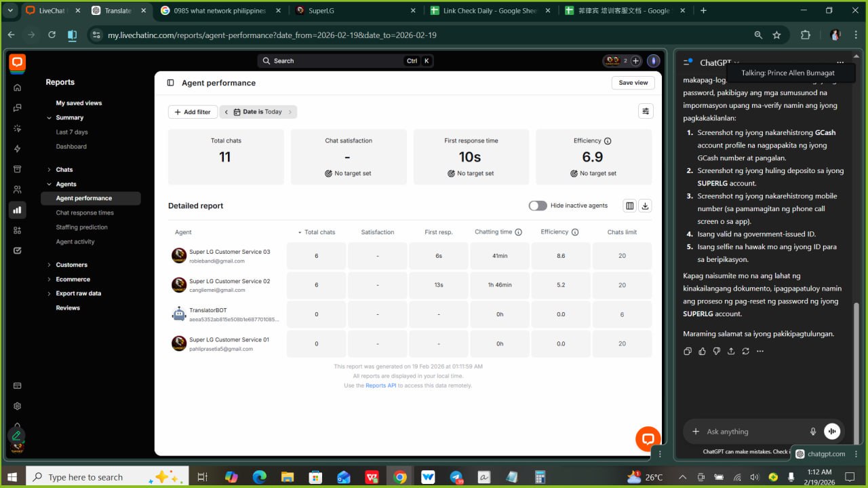This screenshot has height=488, width=868.
Task: Regenerate the ChatGPT response
Action: coord(745,351)
